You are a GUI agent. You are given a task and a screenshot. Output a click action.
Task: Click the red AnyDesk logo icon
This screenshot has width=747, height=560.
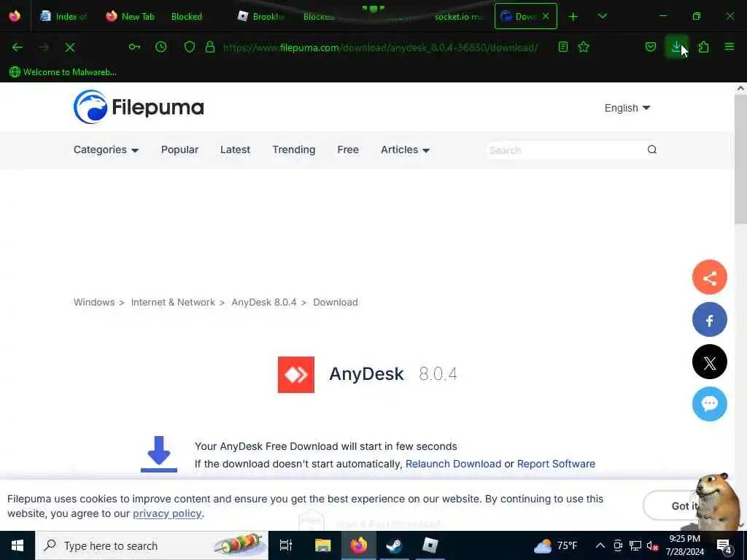coord(296,375)
